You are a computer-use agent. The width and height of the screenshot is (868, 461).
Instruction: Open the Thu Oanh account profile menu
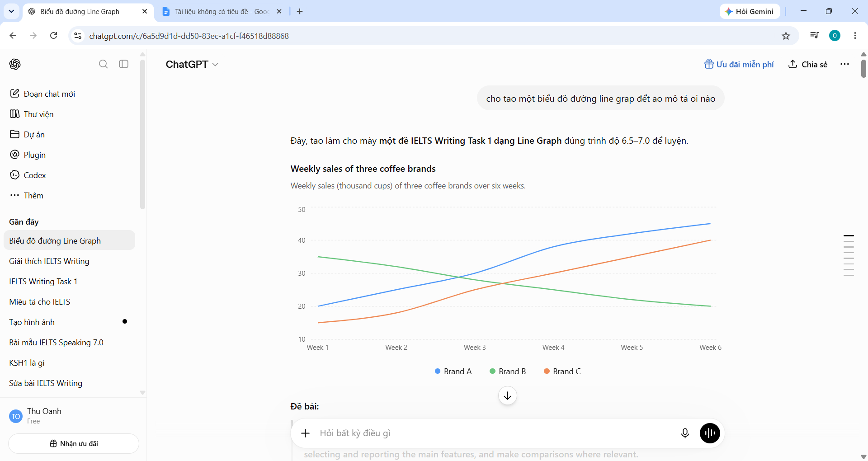coord(72,416)
